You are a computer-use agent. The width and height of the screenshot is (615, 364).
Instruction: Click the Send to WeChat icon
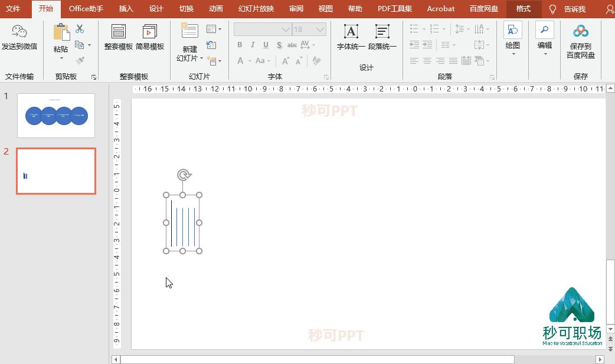click(19, 32)
